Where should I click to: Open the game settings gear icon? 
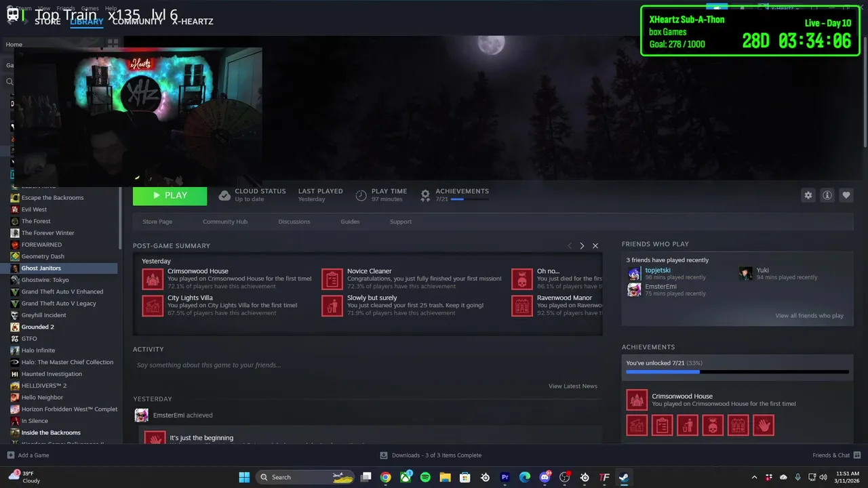coord(808,195)
